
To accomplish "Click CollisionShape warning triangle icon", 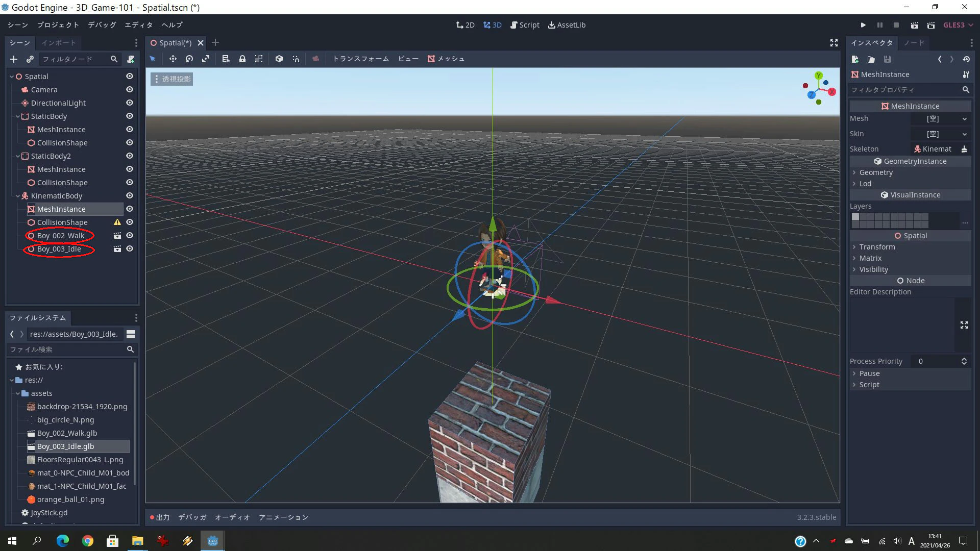I will click(117, 222).
